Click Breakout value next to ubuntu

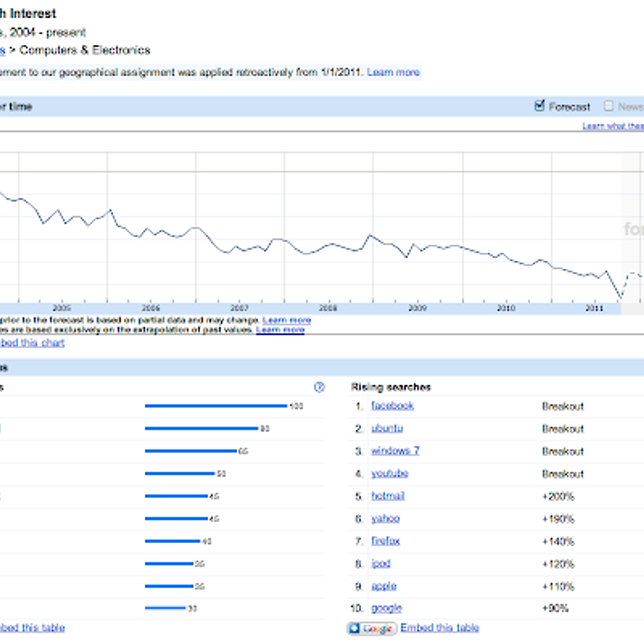coord(563,429)
